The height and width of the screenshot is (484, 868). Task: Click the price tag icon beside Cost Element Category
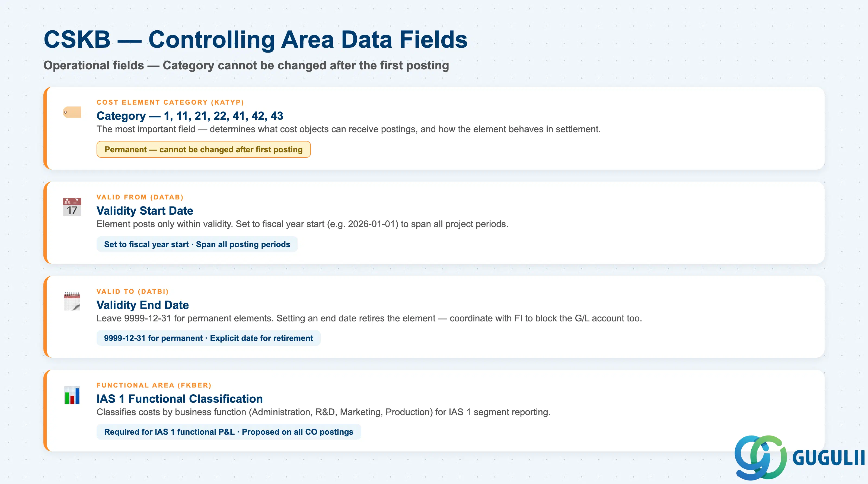(x=72, y=112)
